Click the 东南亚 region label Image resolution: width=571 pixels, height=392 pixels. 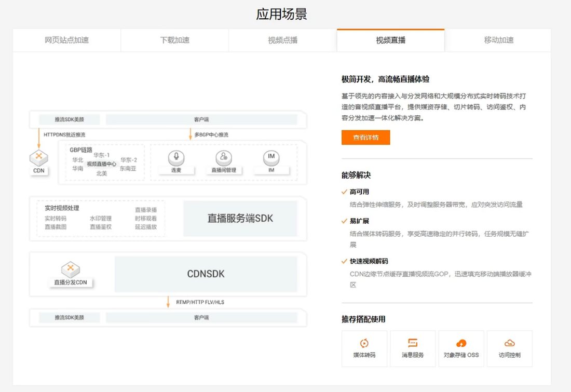pyautogui.click(x=128, y=168)
